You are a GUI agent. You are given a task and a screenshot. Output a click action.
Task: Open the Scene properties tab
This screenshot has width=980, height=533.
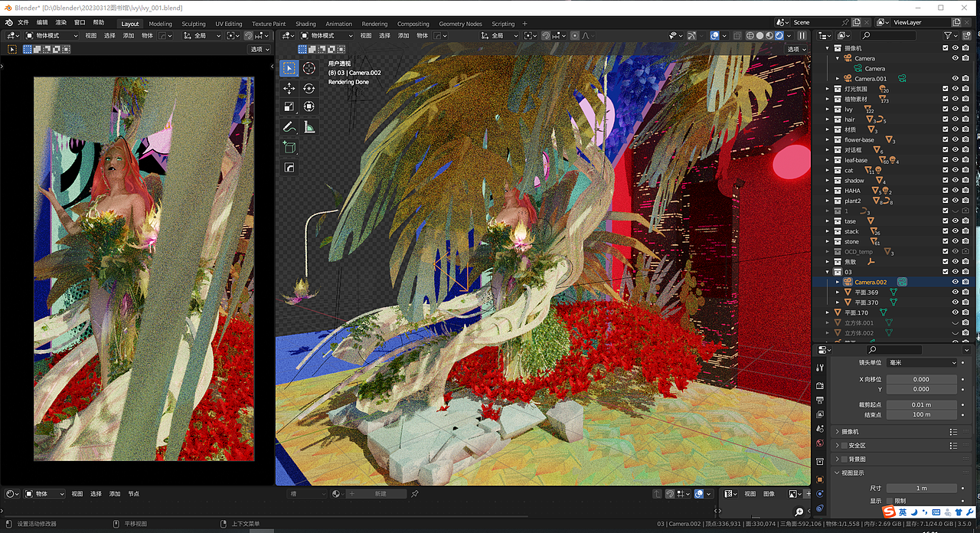pos(820,429)
